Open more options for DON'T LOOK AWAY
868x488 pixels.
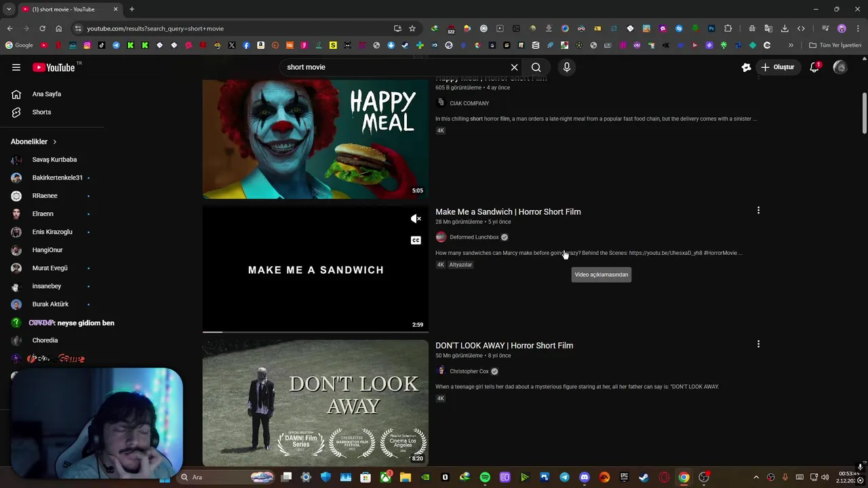pyautogui.click(x=758, y=344)
